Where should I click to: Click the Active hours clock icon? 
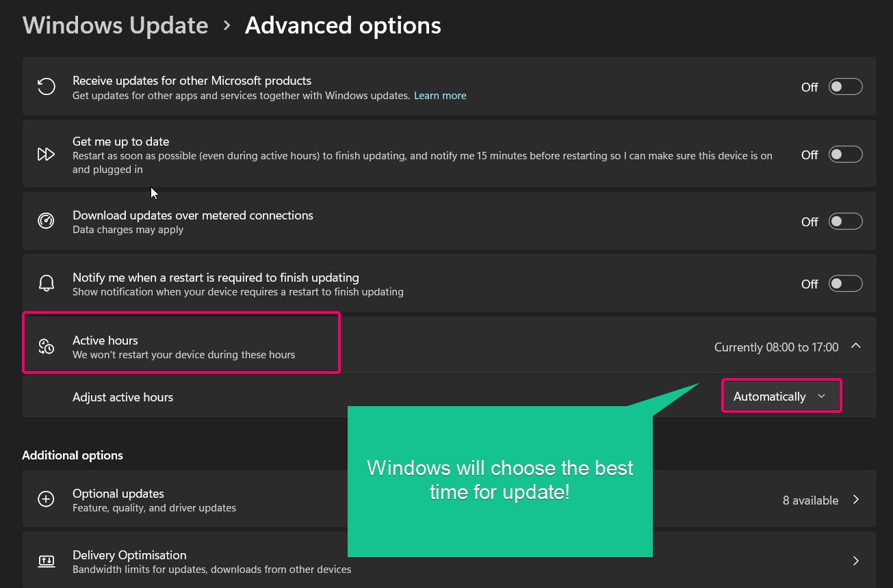[x=46, y=347]
